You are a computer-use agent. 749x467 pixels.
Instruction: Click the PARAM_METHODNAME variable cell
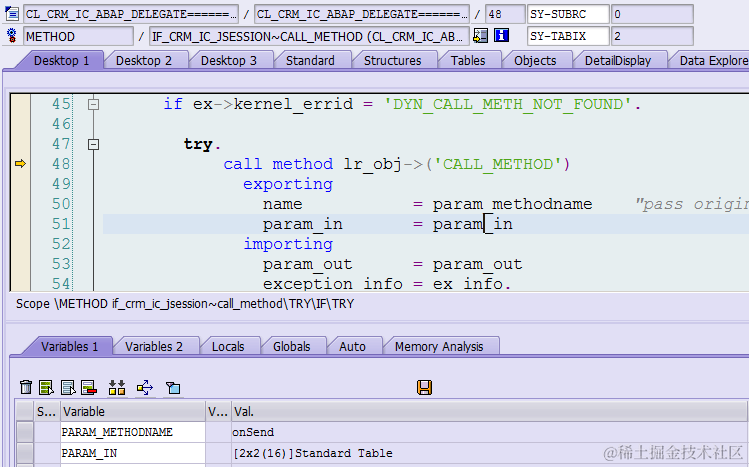133,432
